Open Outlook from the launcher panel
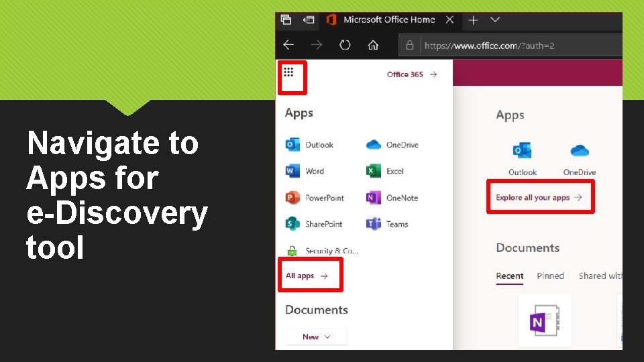The height and width of the screenshot is (362, 644). pyautogui.click(x=309, y=145)
